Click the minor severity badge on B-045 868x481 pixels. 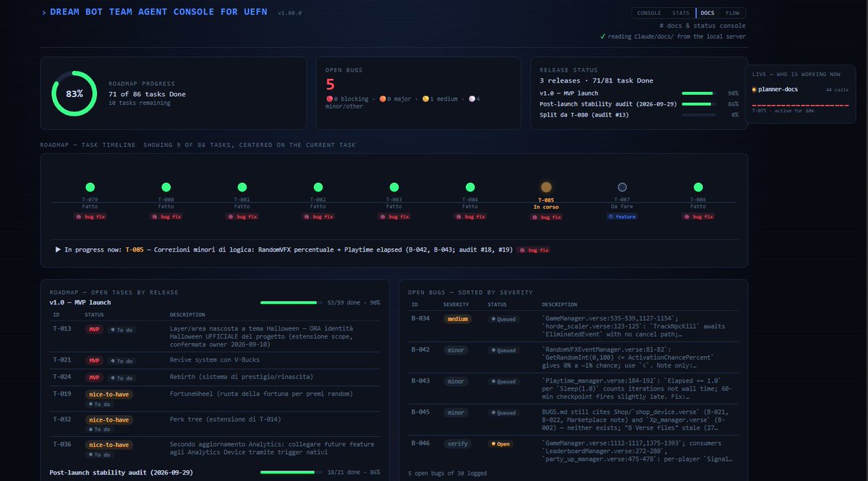[x=456, y=412]
